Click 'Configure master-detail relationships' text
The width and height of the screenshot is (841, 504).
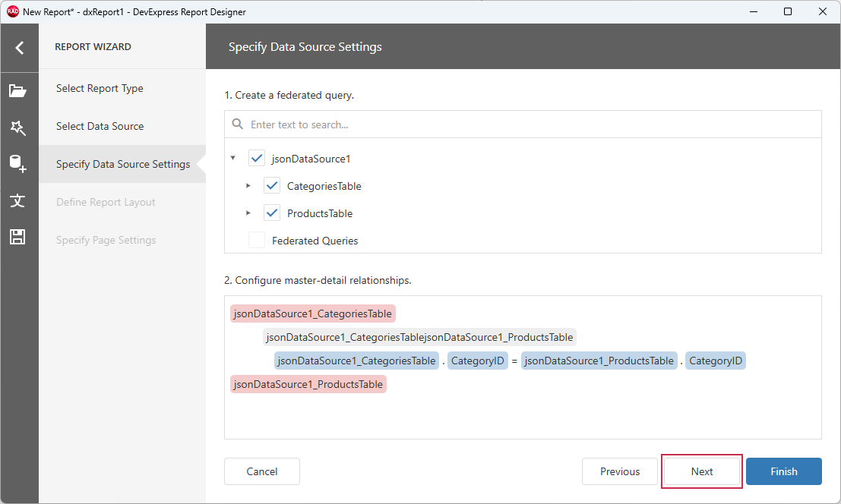pyautogui.click(x=323, y=280)
